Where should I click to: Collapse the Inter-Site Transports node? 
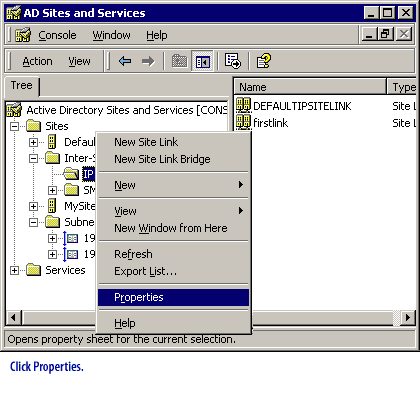click(x=33, y=158)
